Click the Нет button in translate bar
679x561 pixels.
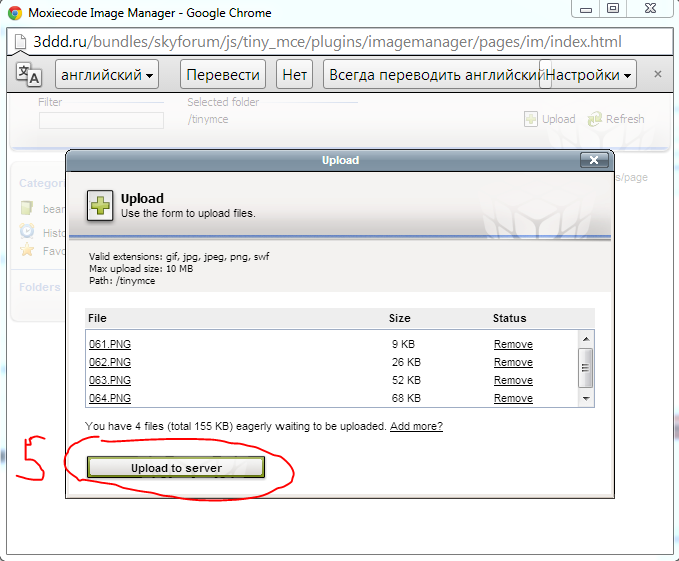click(x=294, y=74)
